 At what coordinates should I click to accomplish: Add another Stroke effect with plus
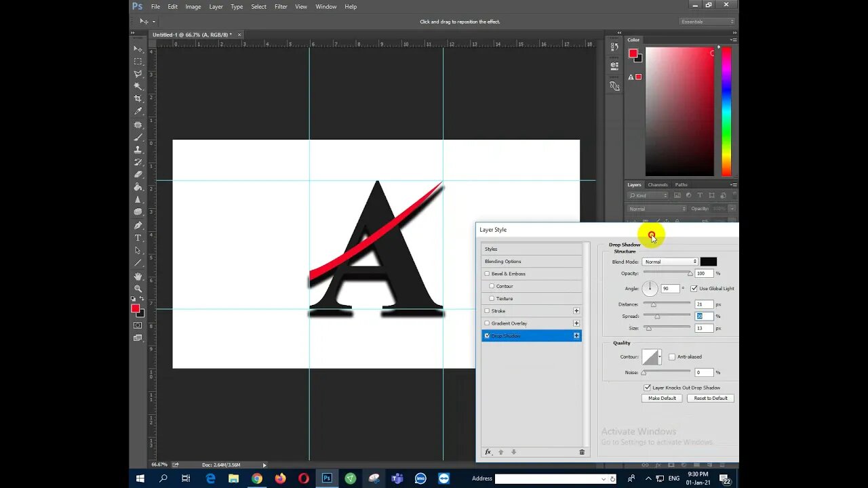576,311
